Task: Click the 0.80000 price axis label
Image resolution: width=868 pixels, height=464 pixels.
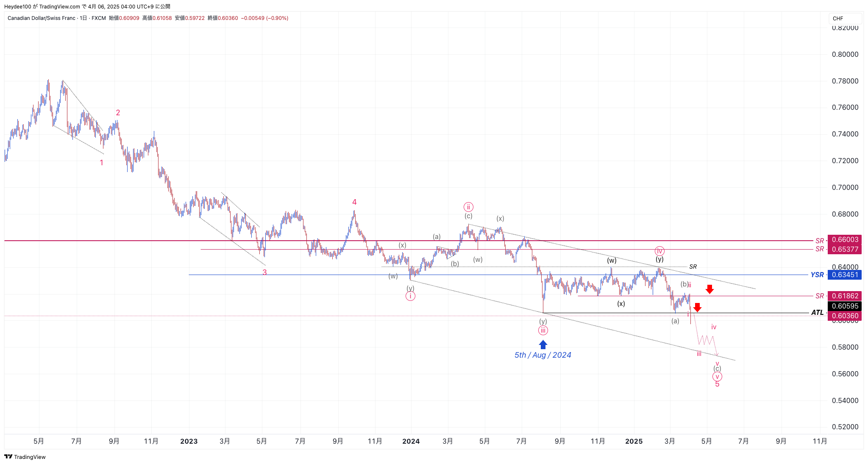Action: [845, 54]
